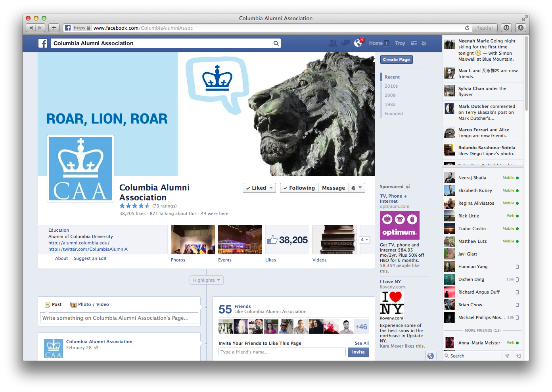This screenshot has height=392, width=552.
Task: Click the Sponsored megaphone icon
Action: (408, 186)
